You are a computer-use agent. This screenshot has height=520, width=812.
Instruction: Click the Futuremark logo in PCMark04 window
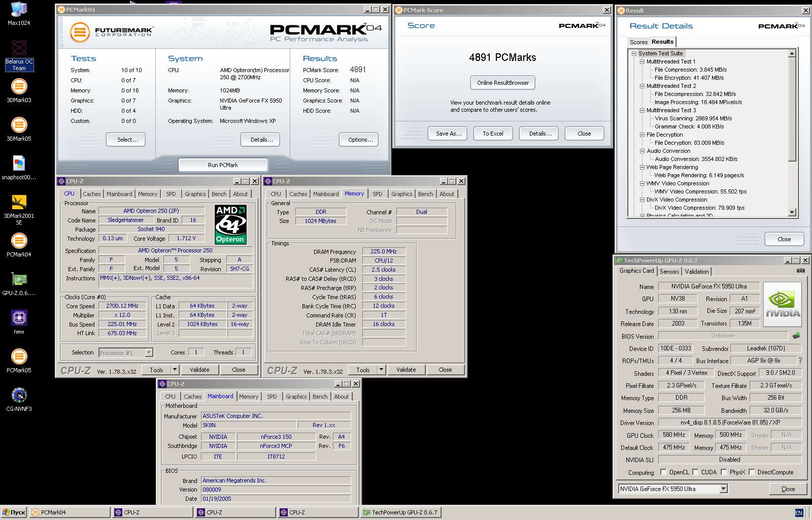[111, 32]
